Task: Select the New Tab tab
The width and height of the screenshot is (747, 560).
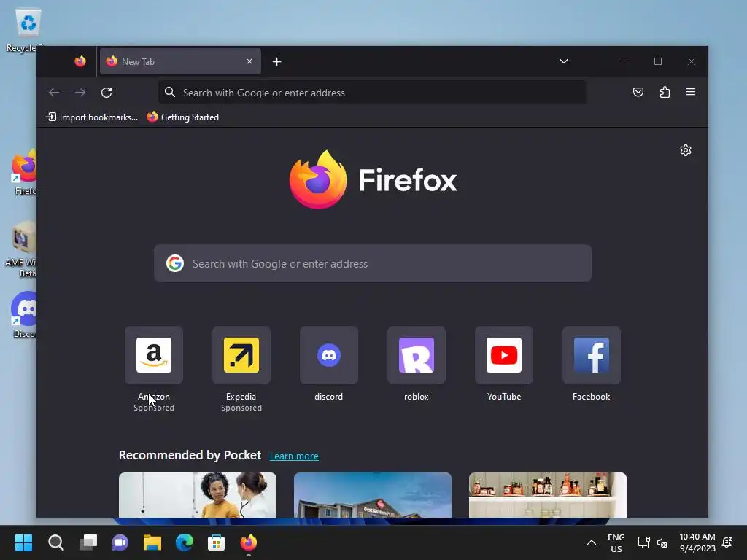Action: (180, 61)
